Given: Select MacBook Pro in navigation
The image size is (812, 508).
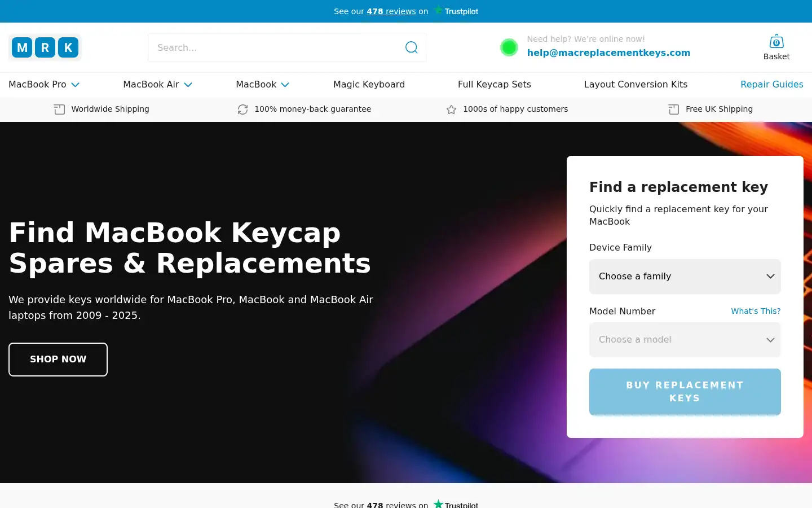Looking at the screenshot, I should tap(37, 84).
